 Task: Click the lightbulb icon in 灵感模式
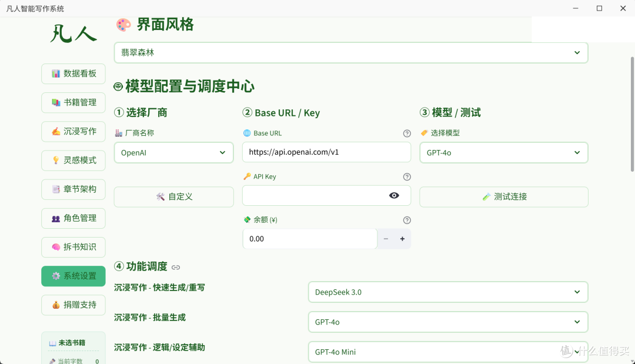56,161
